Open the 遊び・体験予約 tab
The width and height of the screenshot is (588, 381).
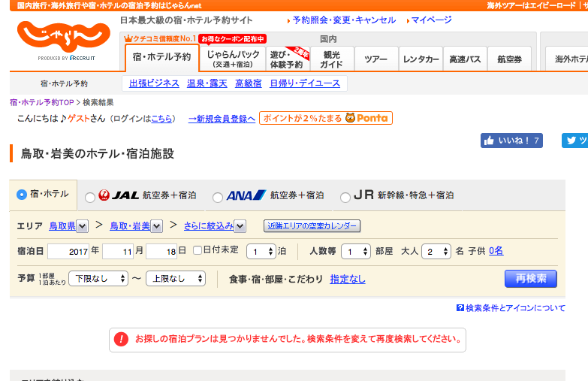pyautogui.click(x=288, y=59)
